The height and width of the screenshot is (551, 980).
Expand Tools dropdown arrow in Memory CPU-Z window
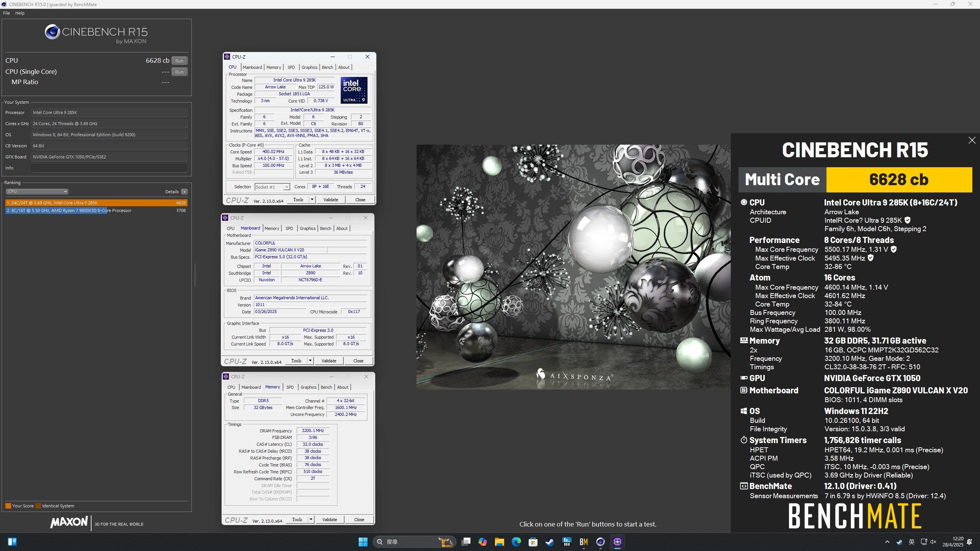pos(311,520)
